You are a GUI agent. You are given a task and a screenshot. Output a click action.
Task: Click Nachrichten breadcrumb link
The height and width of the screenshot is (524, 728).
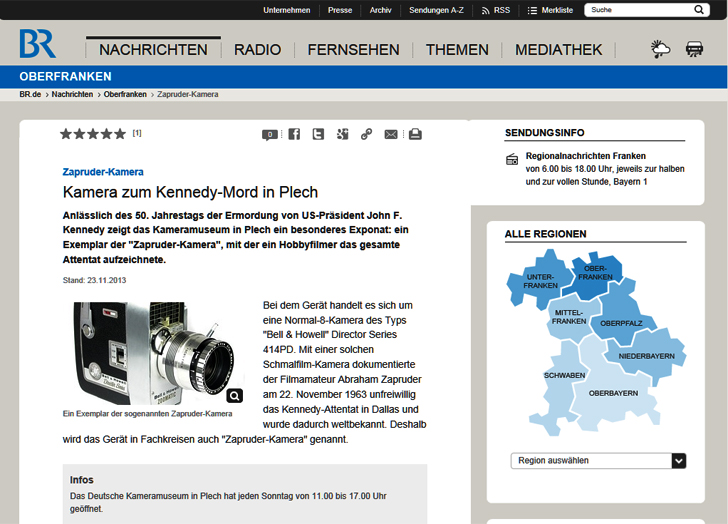72,94
